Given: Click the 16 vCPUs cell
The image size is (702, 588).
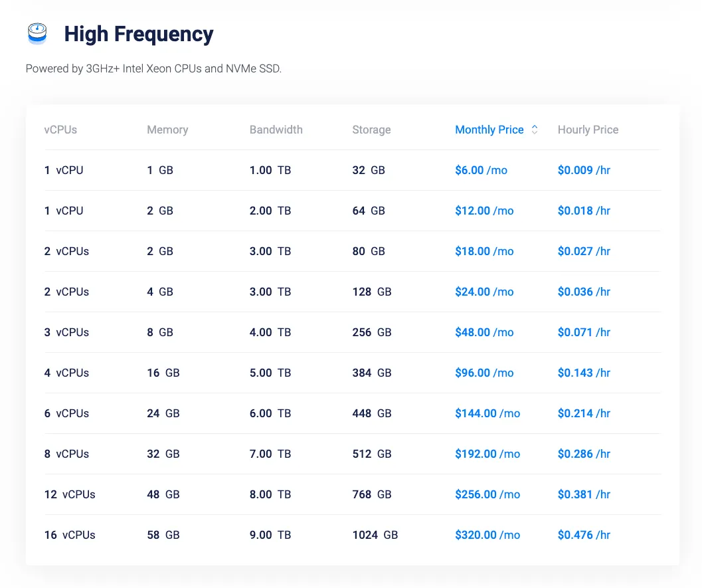Looking at the screenshot, I should pyautogui.click(x=70, y=535).
